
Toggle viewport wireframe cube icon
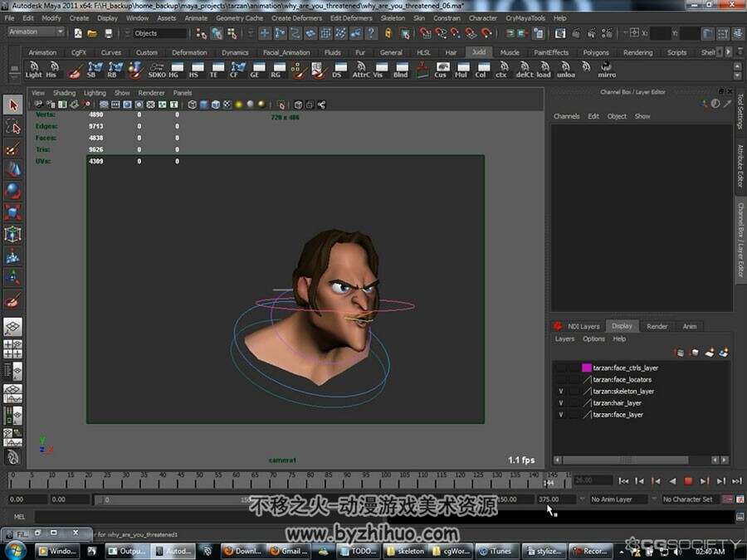coord(192,105)
